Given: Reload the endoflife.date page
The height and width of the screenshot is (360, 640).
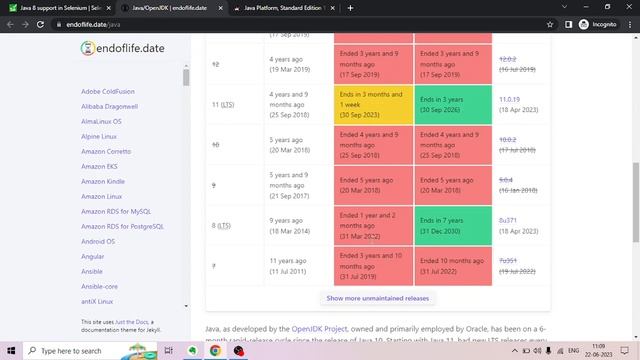Looking at the screenshot, I should 40,24.
